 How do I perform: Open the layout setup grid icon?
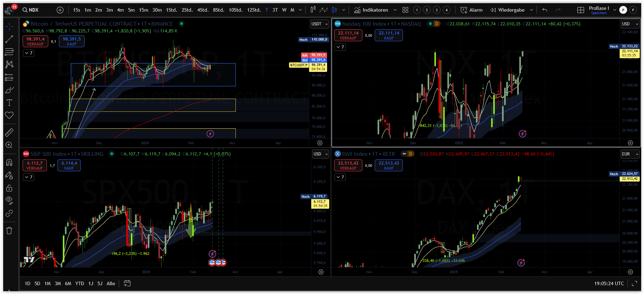coord(581,10)
